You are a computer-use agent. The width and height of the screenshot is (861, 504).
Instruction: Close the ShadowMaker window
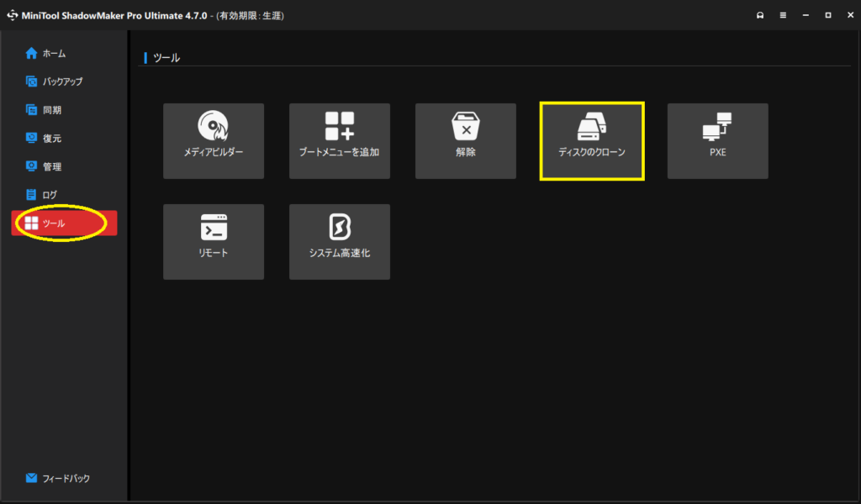pos(850,15)
